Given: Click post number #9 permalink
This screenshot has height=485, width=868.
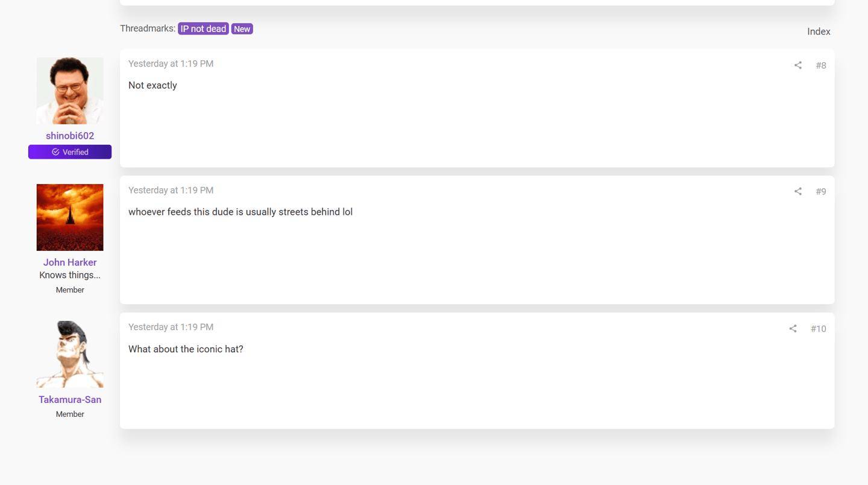Looking at the screenshot, I should pos(820,191).
